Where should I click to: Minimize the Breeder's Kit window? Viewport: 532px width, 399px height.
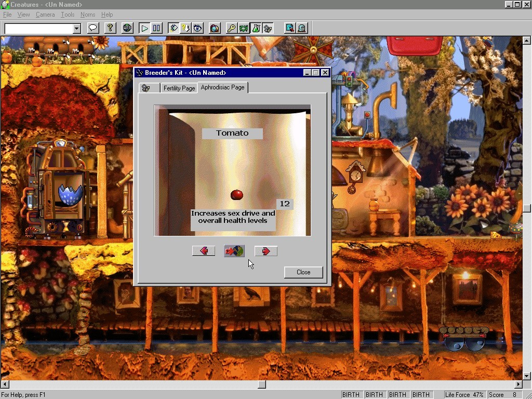[307, 73]
